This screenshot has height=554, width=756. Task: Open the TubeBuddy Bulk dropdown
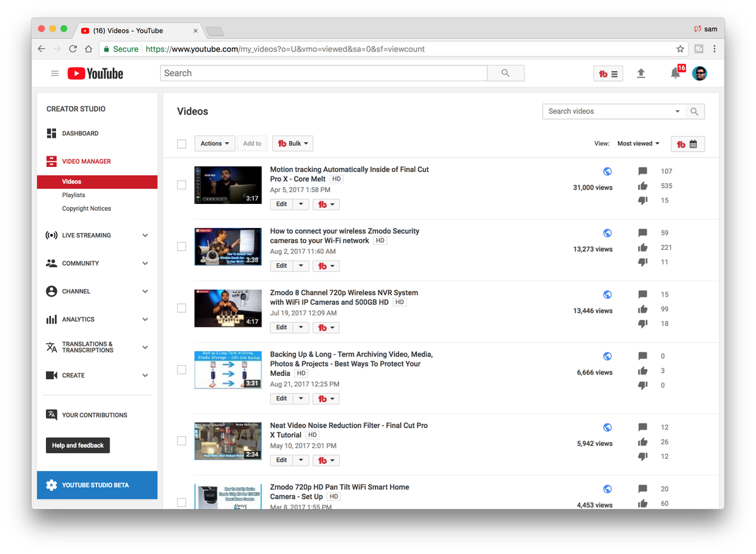point(292,144)
